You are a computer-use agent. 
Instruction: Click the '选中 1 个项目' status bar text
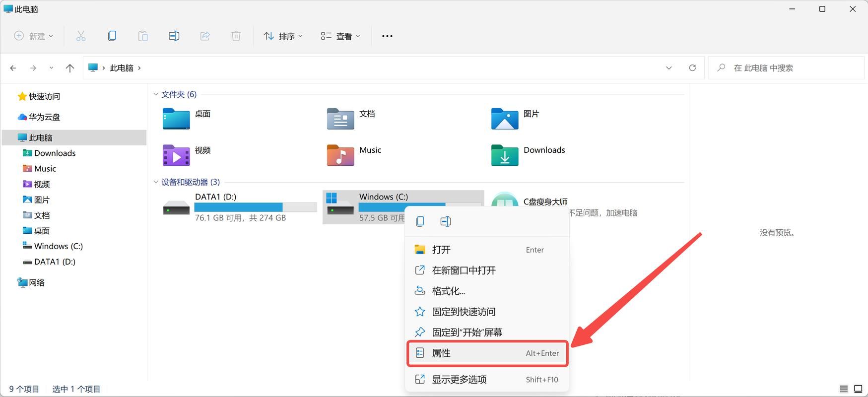coord(76,389)
